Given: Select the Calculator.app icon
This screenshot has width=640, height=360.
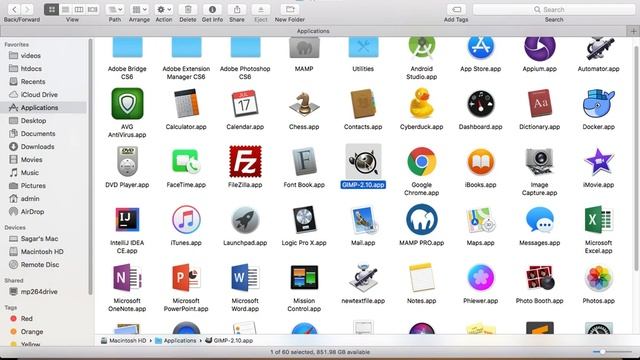Looking at the screenshot, I should click(186, 104).
